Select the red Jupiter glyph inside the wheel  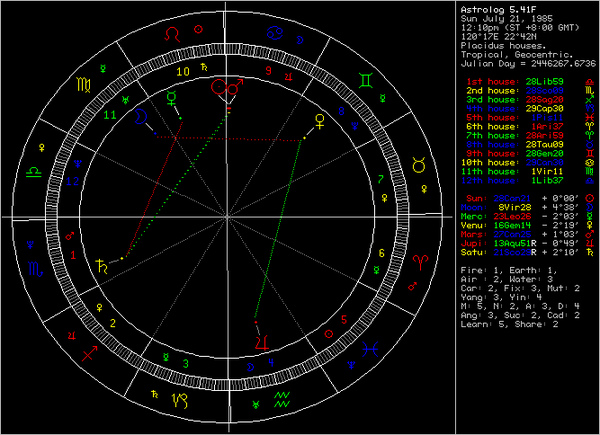coord(262,342)
